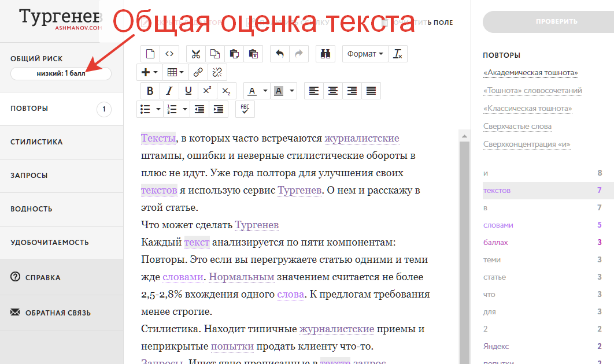Open background color dropdown arrow
The image size is (614, 364).
point(292,91)
